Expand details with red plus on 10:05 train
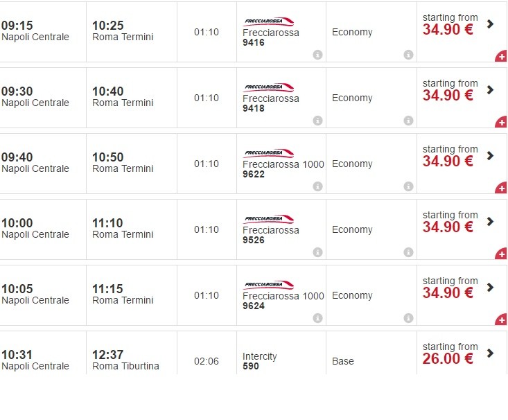 [x=501, y=320]
